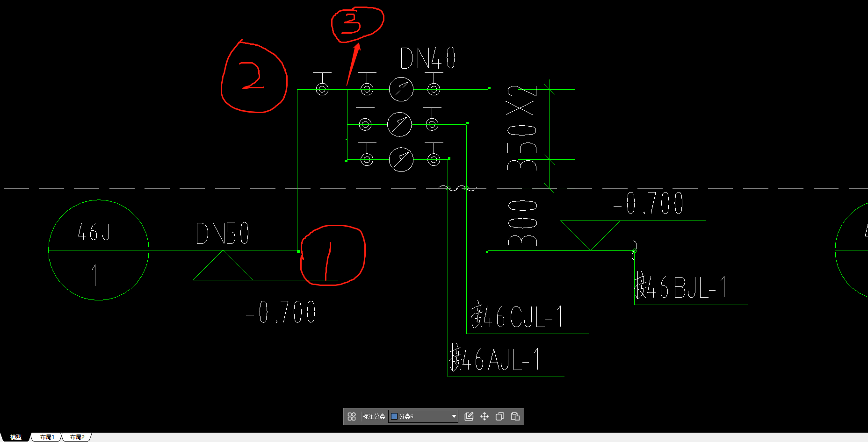Select the DN50 pipe label

pyautogui.click(x=223, y=234)
